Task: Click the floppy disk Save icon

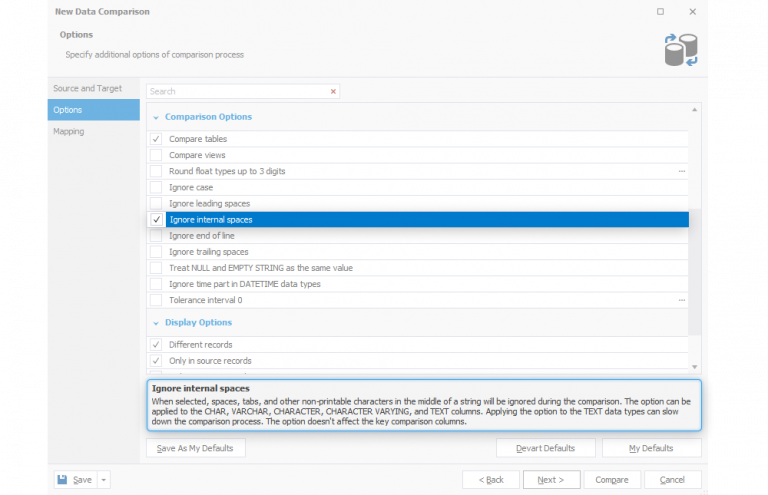Action: pyautogui.click(x=63, y=480)
